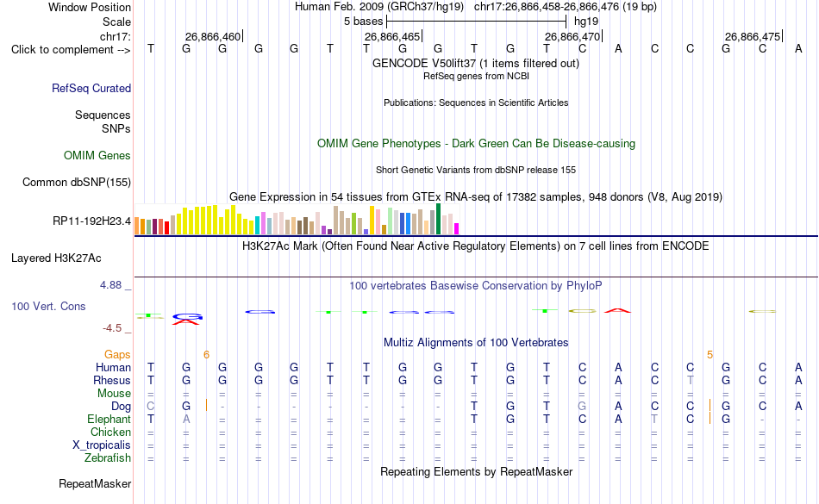Image resolution: width=819 pixels, height=504 pixels.
Task: Click the -4.5 PhyloP lower scale value
Action: coord(112,327)
